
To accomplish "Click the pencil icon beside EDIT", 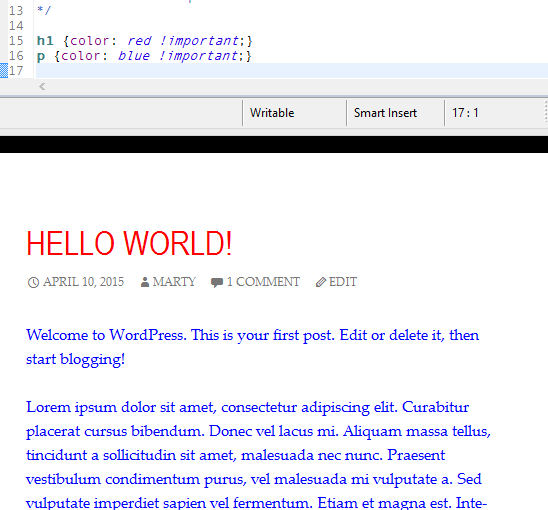I will (321, 282).
